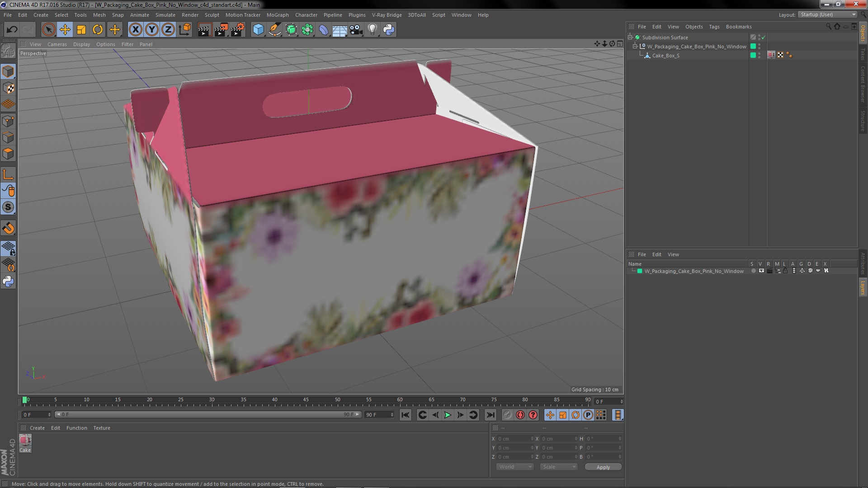
Task: Add a camera object
Action: 356,30
